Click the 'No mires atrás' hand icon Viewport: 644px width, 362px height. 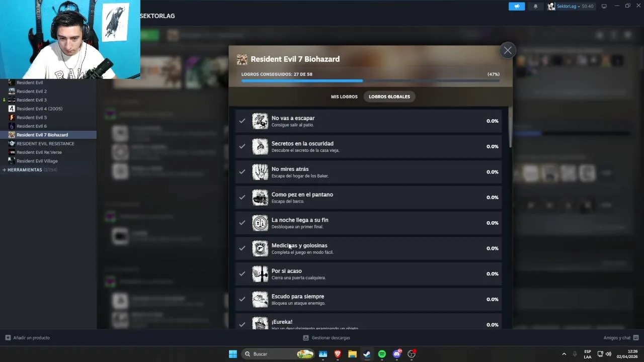(x=260, y=172)
